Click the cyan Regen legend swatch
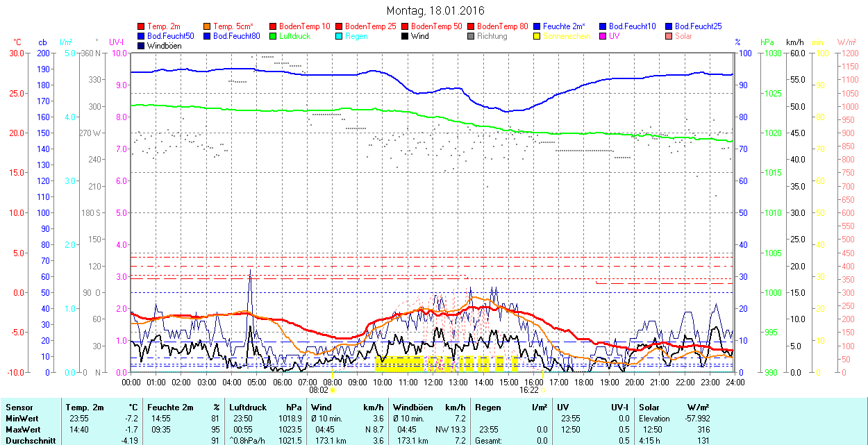 [x=339, y=36]
